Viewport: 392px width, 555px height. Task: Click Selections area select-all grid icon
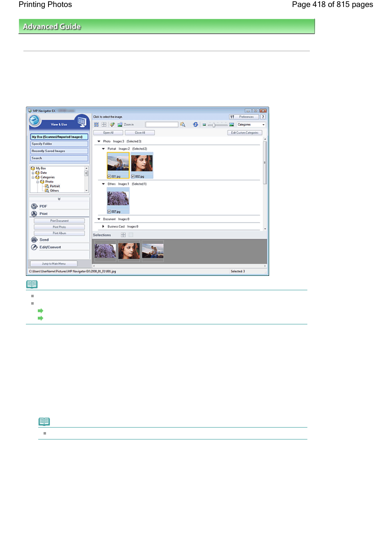[123, 235]
